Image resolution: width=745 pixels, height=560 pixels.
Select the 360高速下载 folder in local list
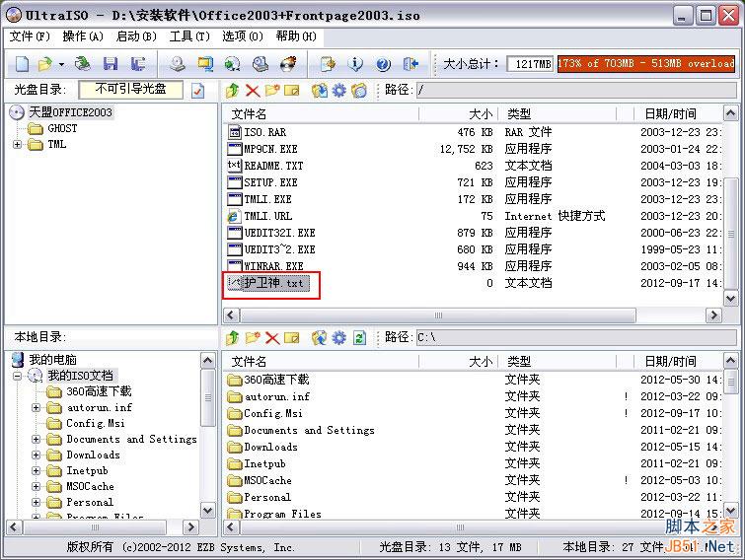(474, 380)
